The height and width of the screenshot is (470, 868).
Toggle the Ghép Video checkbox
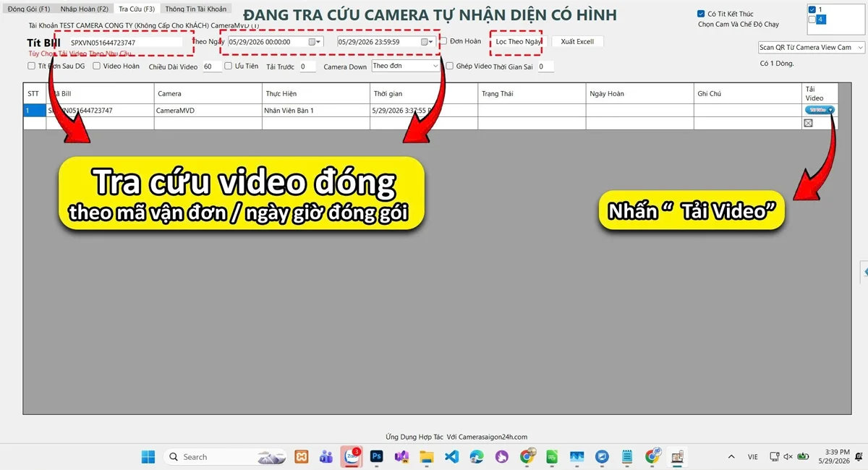click(449, 66)
